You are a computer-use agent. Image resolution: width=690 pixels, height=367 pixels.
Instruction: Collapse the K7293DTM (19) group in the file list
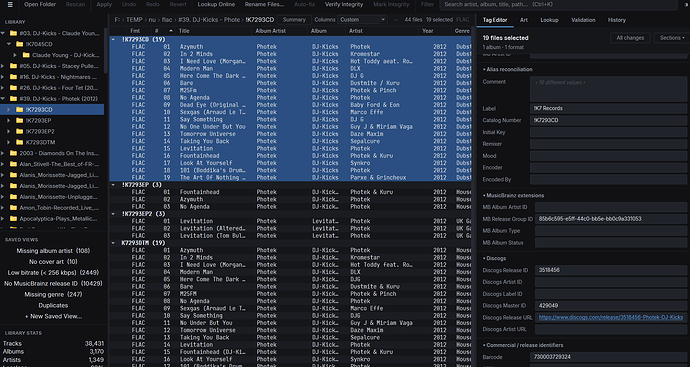[x=114, y=243]
